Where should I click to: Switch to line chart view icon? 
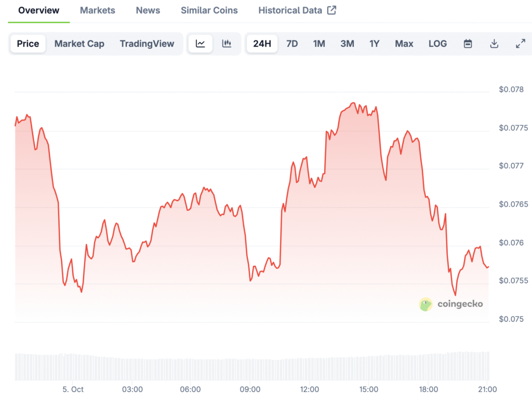pyautogui.click(x=200, y=44)
